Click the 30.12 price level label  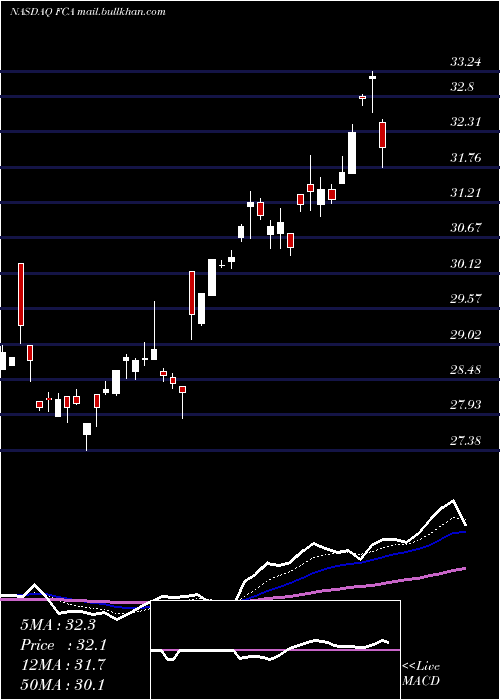(x=466, y=263)
